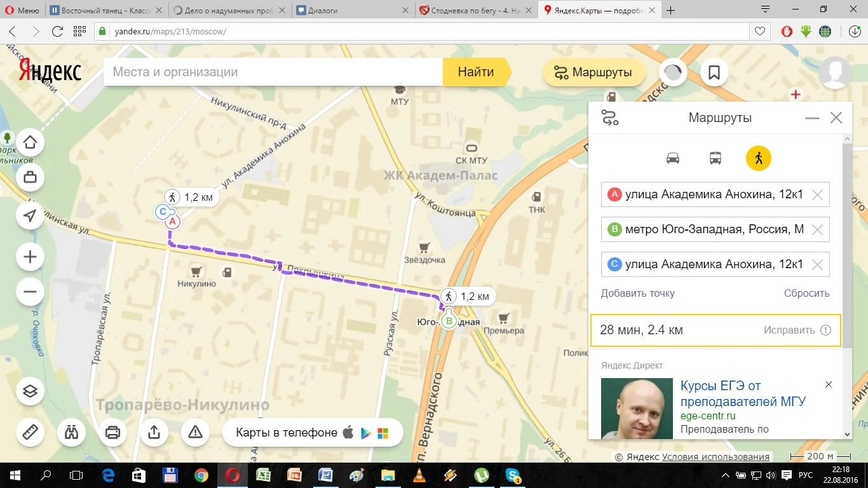The image size is (868, 488).
Task: Print the map
Action: coord(112,432)
